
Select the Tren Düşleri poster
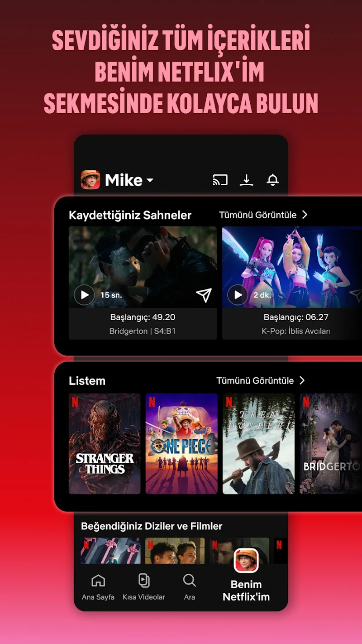point(258,444)
